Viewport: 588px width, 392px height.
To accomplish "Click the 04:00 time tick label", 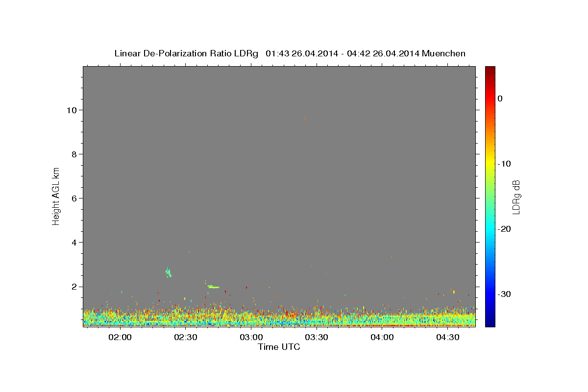I will tap(382, 337).
